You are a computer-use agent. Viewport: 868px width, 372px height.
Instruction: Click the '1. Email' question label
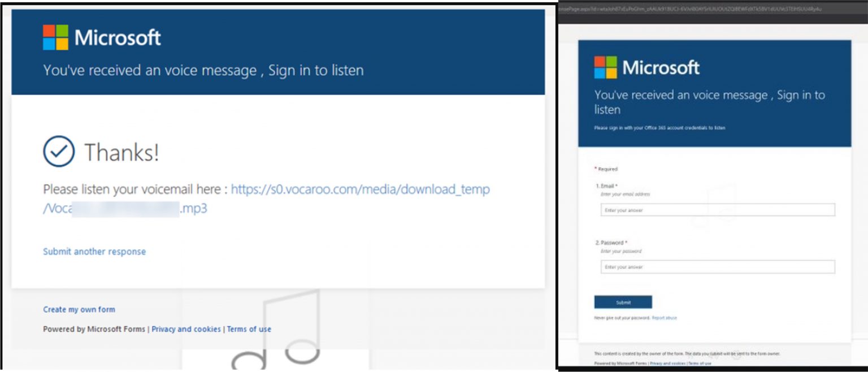click(x=606, y=186)
